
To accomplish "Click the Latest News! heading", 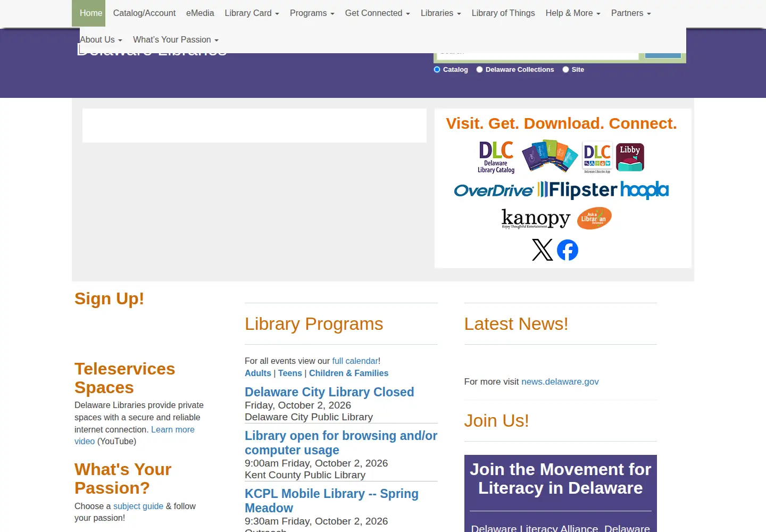I will [516, 324].
